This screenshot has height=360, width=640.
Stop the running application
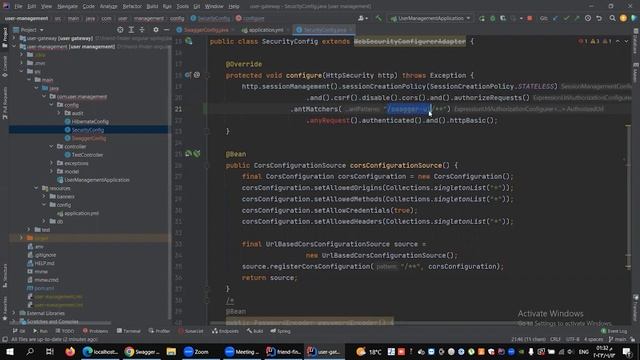click(529, 18)
